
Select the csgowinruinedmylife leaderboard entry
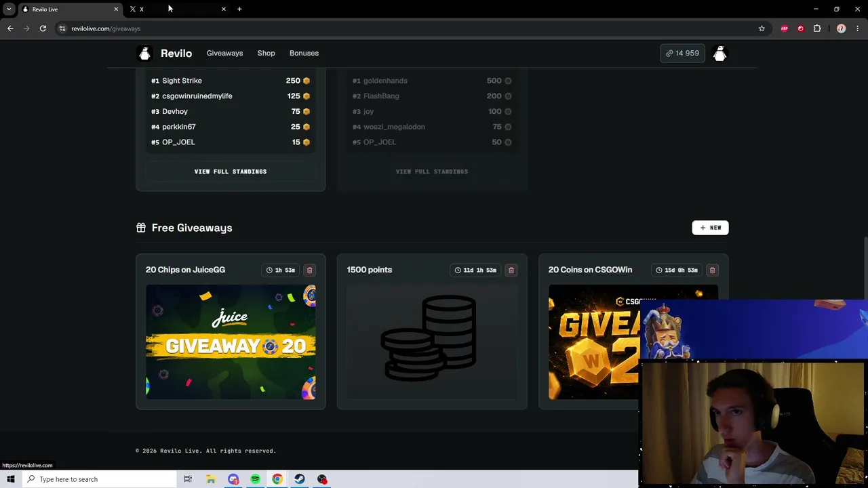(231, 96)
